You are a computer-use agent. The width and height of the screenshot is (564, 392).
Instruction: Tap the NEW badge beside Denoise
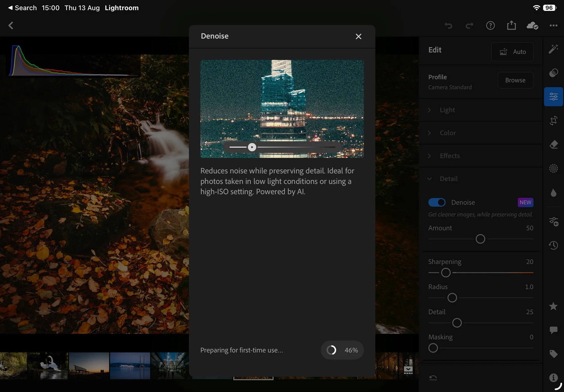pos(525,202)
